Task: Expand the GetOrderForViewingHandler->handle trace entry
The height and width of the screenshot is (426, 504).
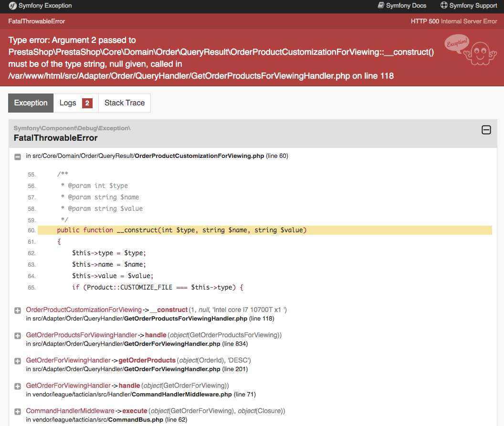Action: [x=18, y=386]
